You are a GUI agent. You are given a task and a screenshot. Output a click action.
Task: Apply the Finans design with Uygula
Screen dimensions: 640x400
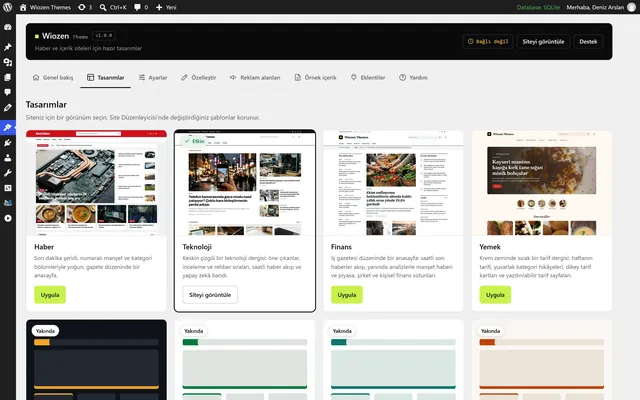coord(347,295)
